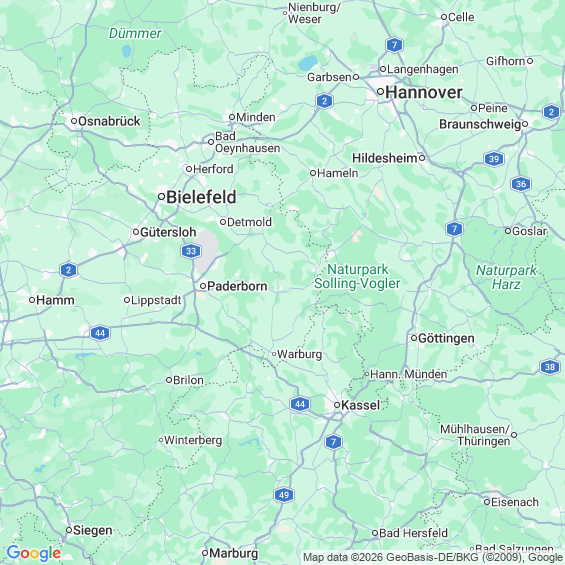Click the highway 38 shield east of Göttingen
Viewport: 565px width, 565px height.
[550, 367]
